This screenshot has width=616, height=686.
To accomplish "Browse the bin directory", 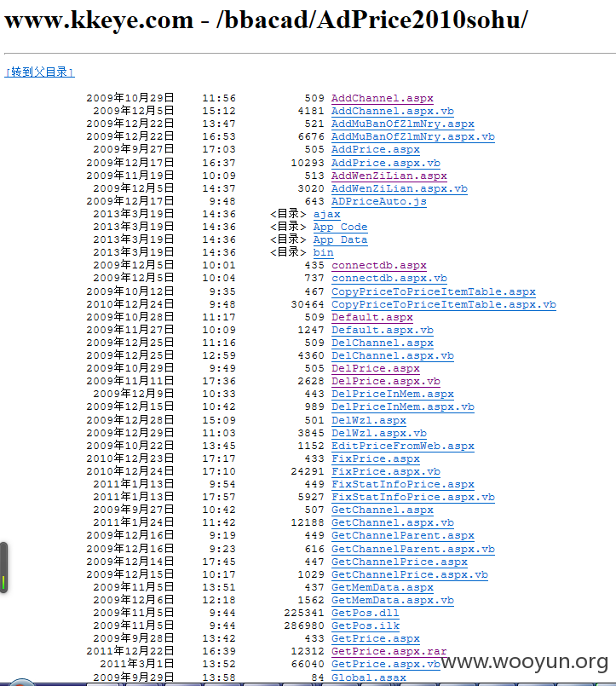I will click(x=323, y=252).
